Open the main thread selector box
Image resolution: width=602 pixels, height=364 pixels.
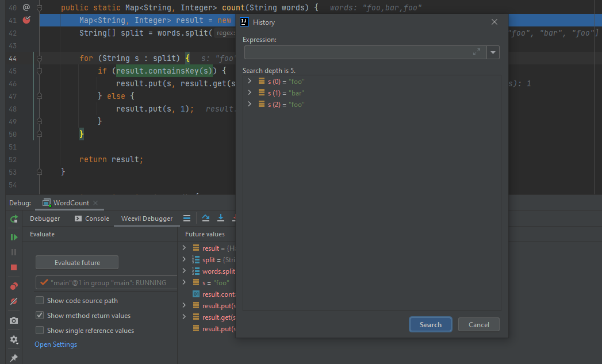[x=106, y=282]
